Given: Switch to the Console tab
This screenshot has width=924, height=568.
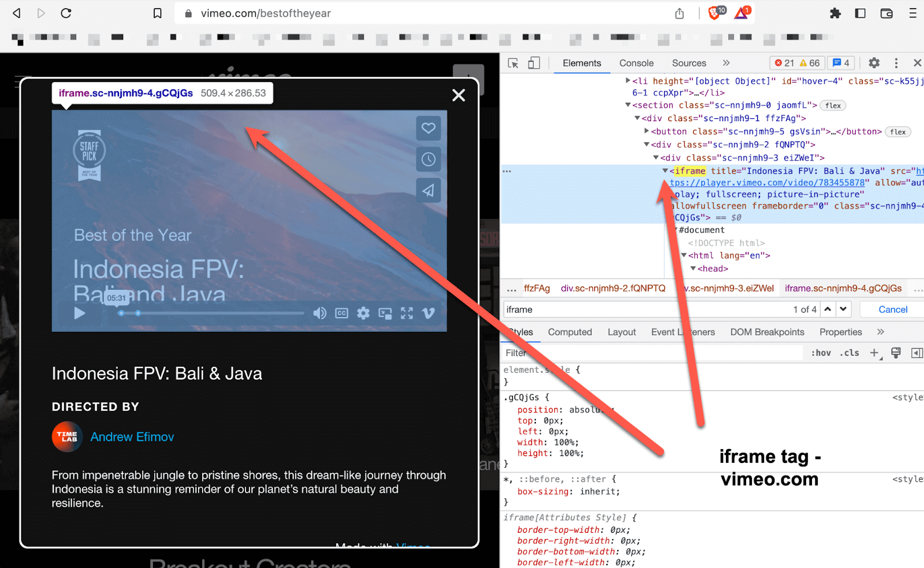Looking at the screenshot, I should click(636, 63).
